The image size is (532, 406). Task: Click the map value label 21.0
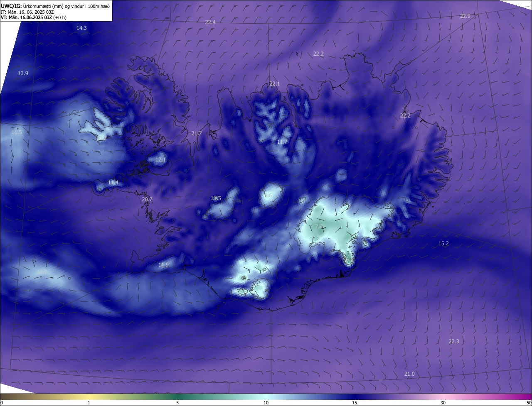click(409, 374)
